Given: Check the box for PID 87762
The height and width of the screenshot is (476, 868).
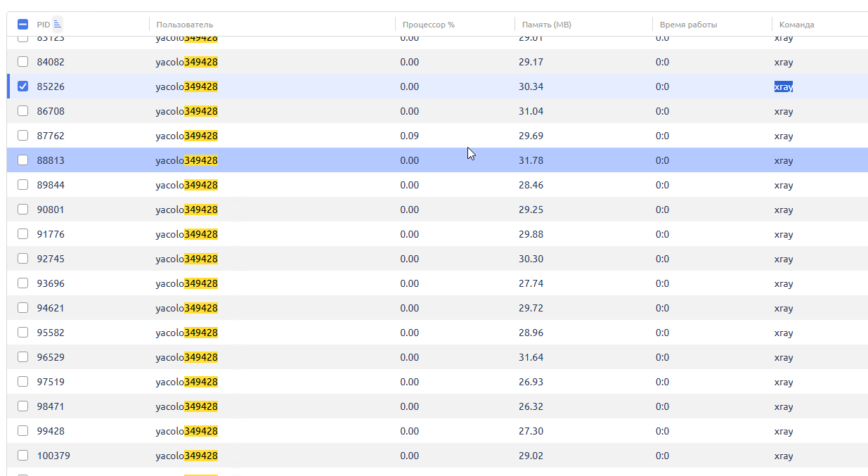Looking at the screenshot, I should (22, 136).
